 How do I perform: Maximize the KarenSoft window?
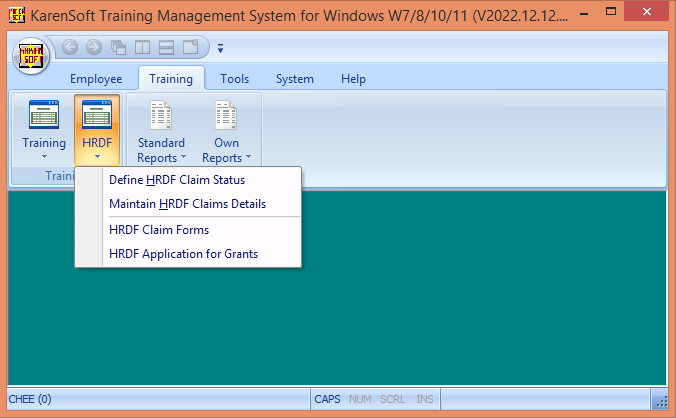point(611,12)
